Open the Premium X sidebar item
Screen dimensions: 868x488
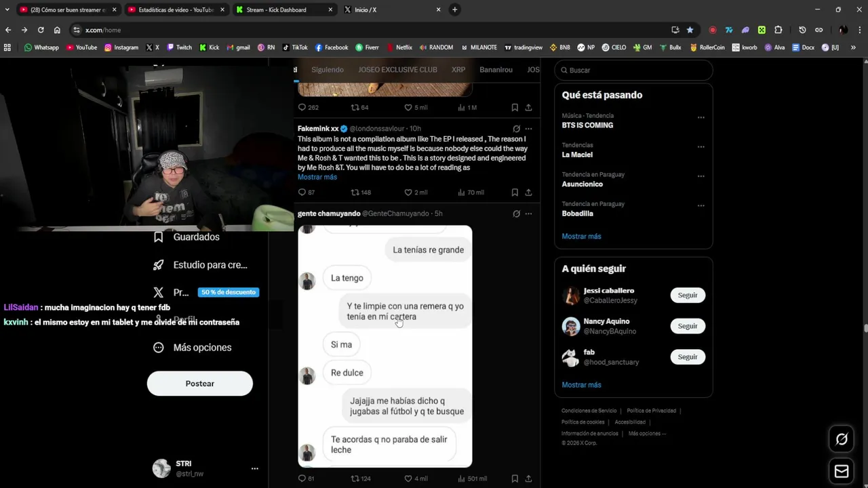(x=205, y=292)
